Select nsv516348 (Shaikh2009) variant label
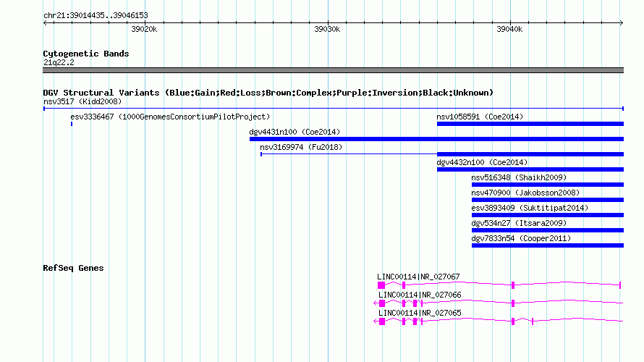This screenshot has height=362, width=644. 519,177
